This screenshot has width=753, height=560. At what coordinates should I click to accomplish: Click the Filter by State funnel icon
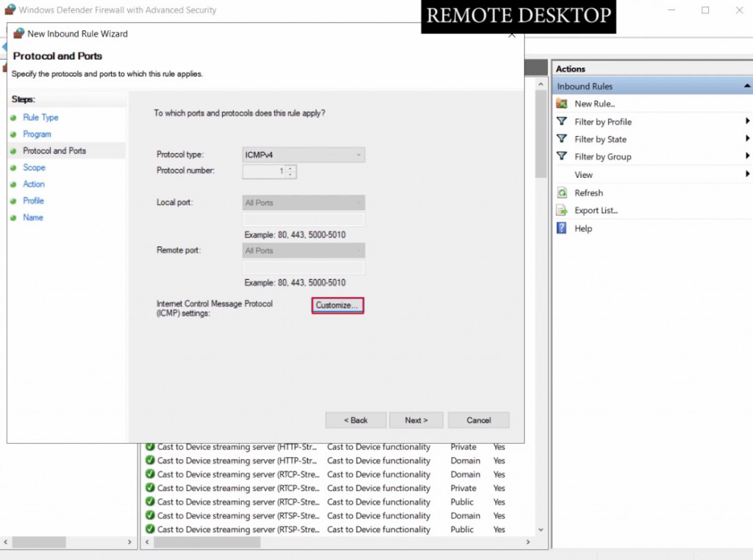562,139
